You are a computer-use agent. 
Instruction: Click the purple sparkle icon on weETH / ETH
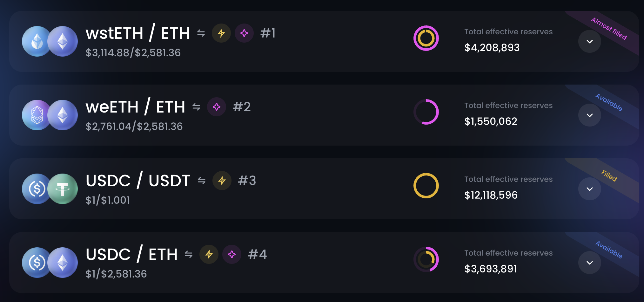217,107
